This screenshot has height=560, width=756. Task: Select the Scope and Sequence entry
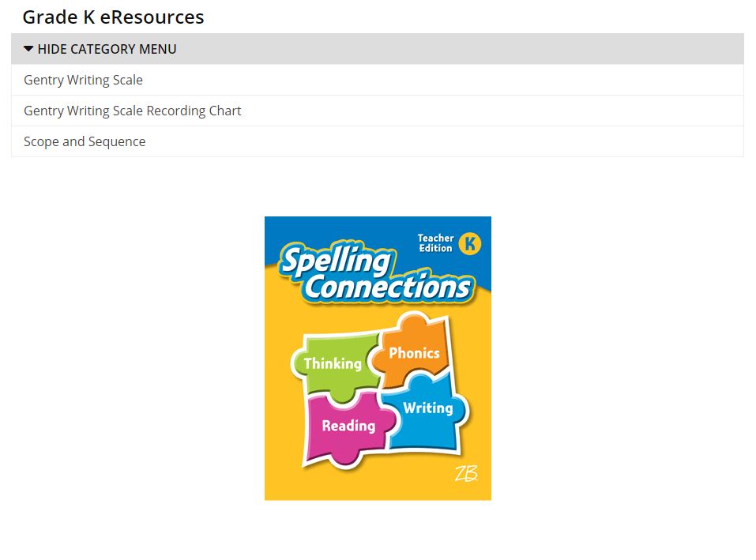(x=85, y=141)
